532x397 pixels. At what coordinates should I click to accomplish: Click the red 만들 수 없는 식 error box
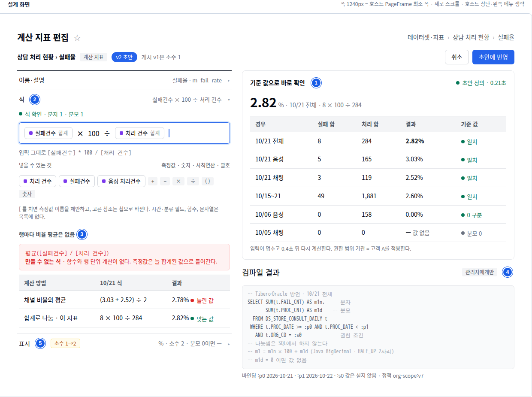[x=124, y=257]
